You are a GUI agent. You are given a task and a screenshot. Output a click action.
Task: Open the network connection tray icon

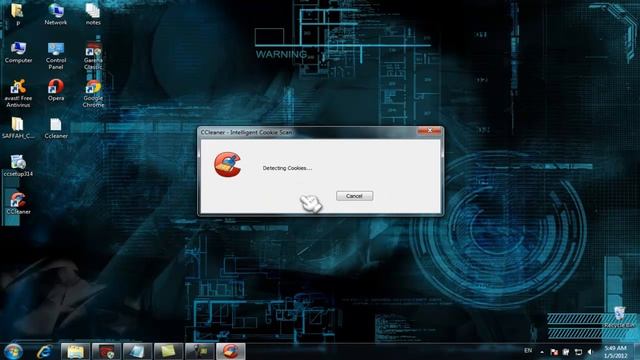[578, 352]
